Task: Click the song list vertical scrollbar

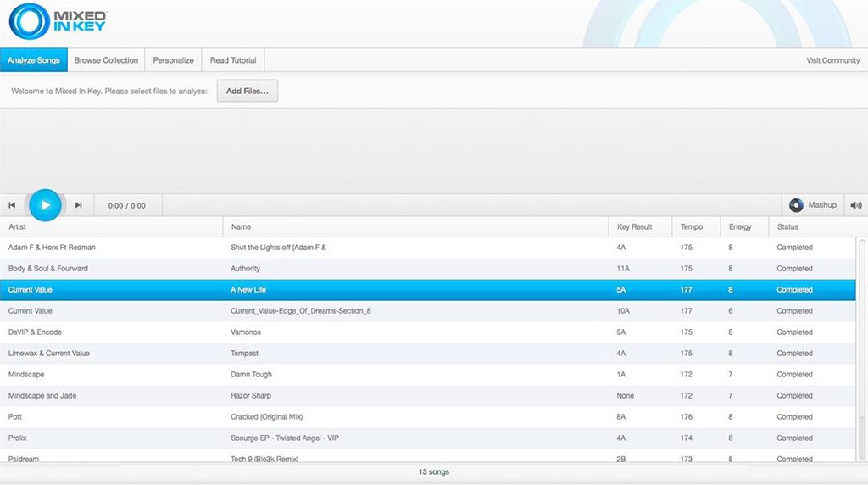Action: (x=861, y=339)
